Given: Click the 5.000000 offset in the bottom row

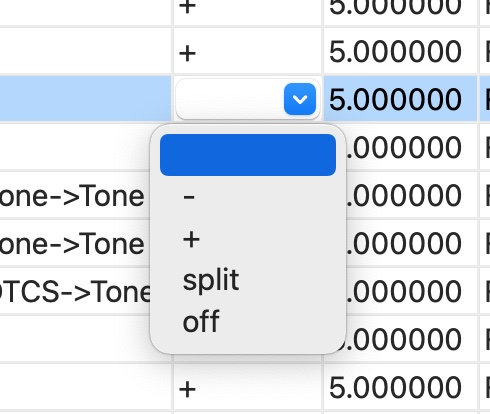Looking at the screenshot, I should [395, 388].
